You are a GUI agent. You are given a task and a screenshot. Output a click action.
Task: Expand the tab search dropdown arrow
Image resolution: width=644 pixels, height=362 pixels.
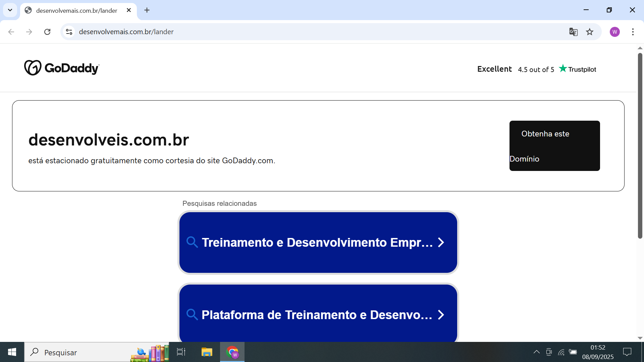click(10, 10)
